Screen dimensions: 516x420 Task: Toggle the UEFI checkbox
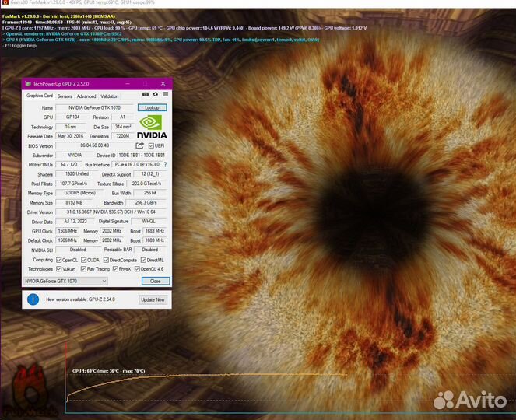pos(150,145)
